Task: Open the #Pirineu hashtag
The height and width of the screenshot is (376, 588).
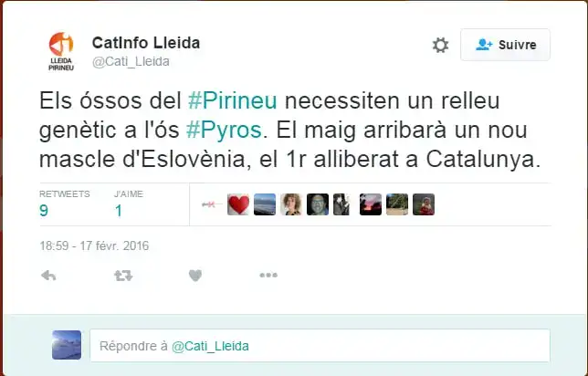Action: pyautogui.click(x=233, y=100)
